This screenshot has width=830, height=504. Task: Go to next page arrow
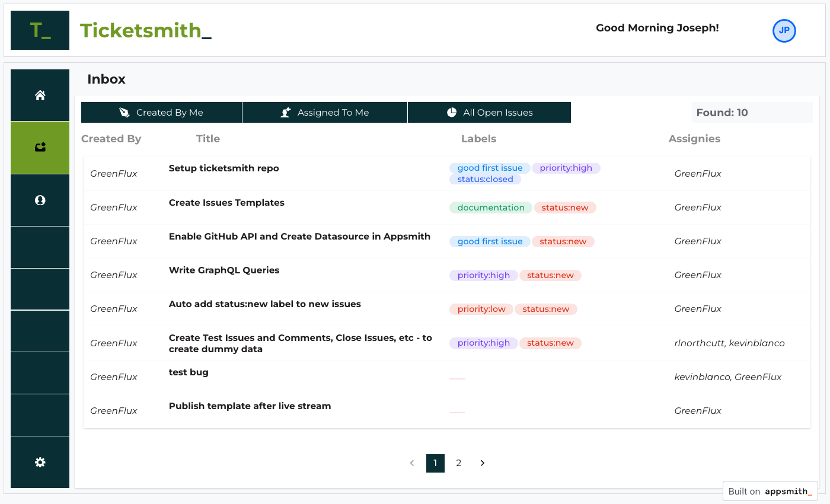pos(482,463)
